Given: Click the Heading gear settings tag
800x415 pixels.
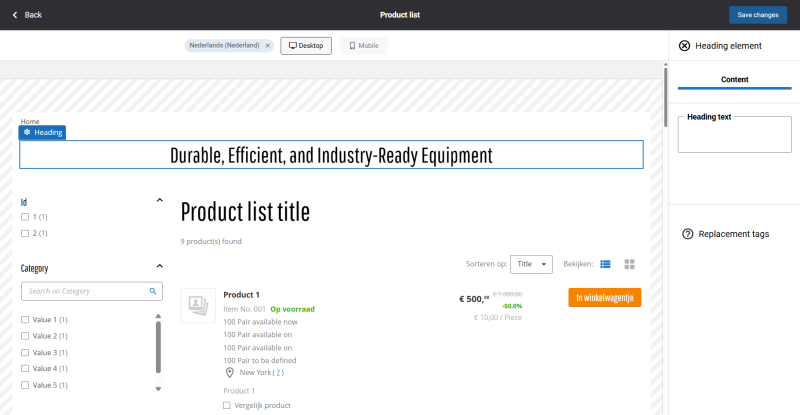Looking at the screenshot, I should coord(42,132).
